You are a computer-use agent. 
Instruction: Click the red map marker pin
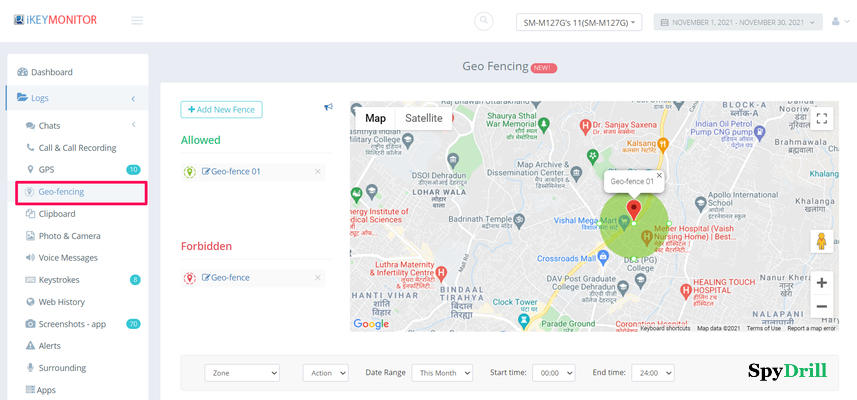tap(632, 208)
